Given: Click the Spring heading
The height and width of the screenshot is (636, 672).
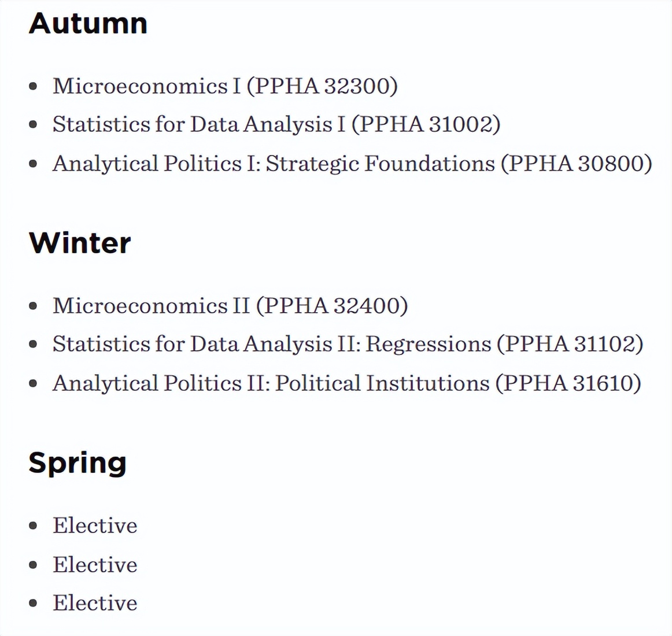Looking at the screenshot, I should (77, 463).
